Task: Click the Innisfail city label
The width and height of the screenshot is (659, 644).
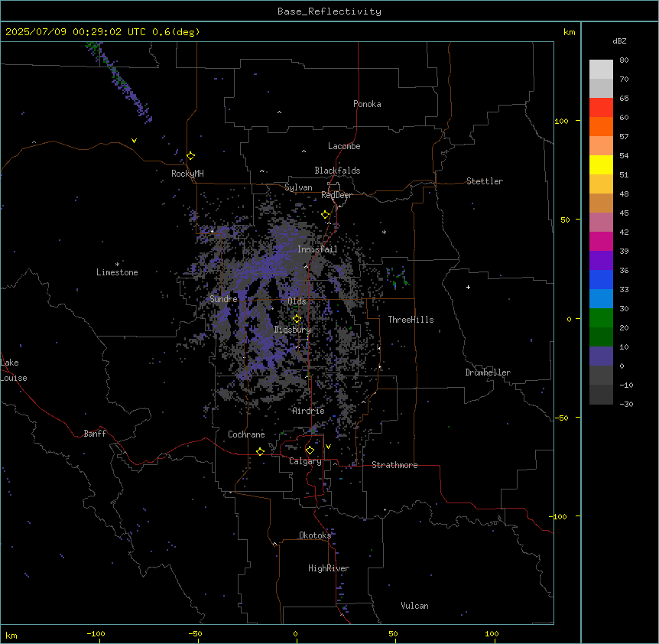Action: tap(317, 249)
